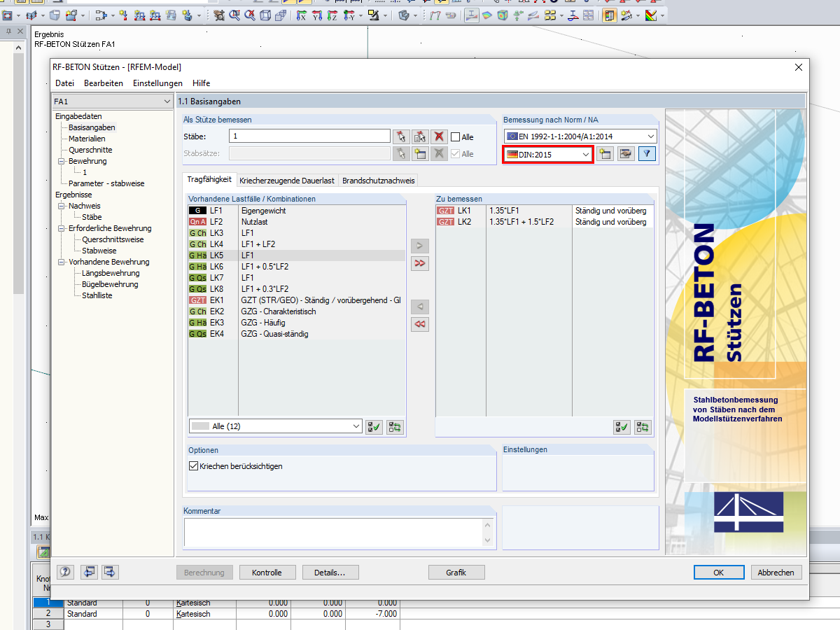Open member list selection icon beside Stäbe
The height and width of the screenshot is (630, 840).
[420, 136]
